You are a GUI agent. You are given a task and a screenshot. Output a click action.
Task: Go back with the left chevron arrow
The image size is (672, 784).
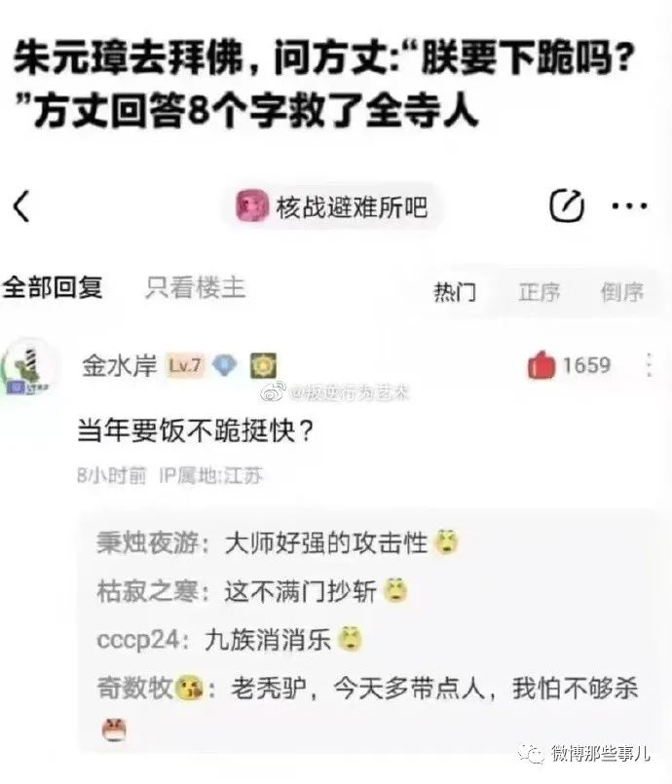pyautogui.click(x=21, y=206)
